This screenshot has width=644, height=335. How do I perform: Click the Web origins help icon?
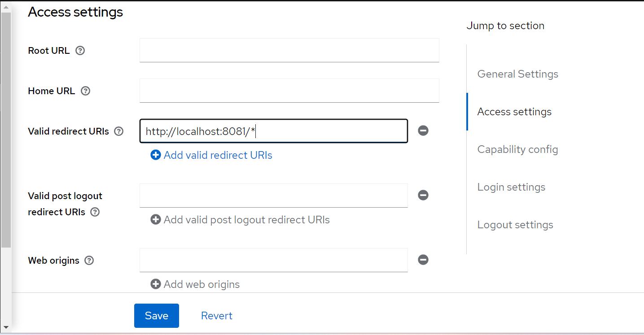[89, 261]
